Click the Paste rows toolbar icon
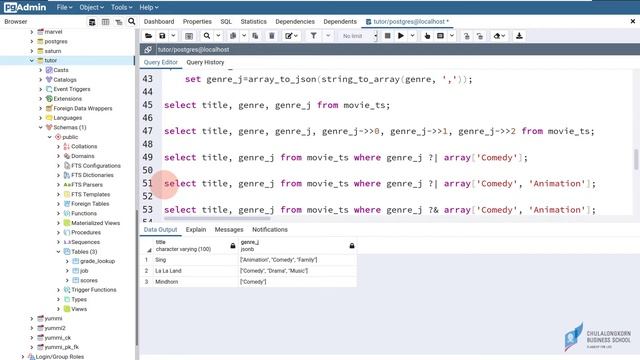 255,36
